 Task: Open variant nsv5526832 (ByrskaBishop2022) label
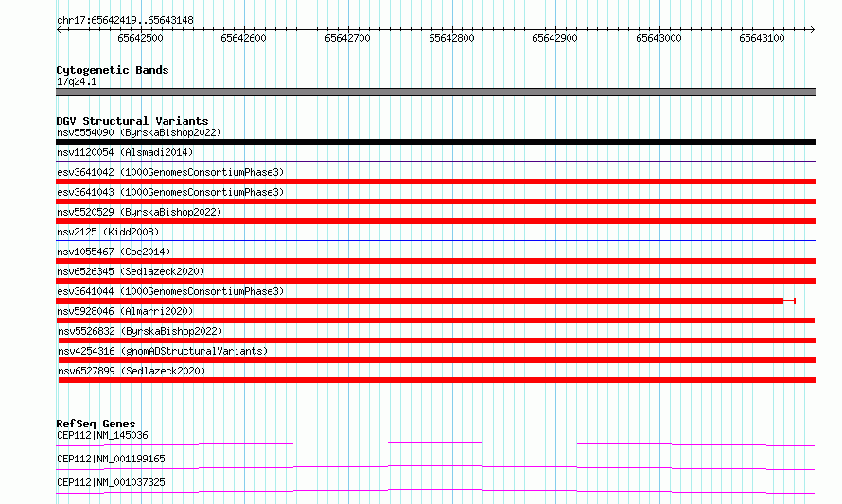pyautogui.click(x=140, y=331)
